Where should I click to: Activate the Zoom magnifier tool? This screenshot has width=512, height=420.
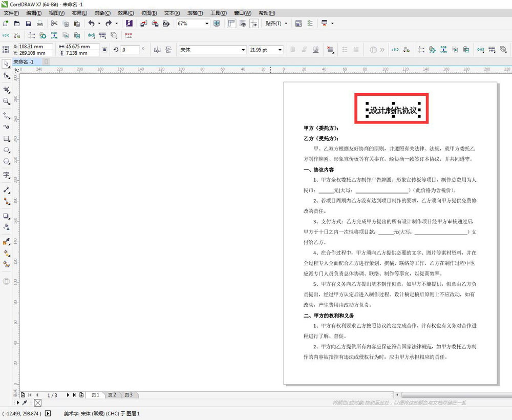tap(6, 101)
